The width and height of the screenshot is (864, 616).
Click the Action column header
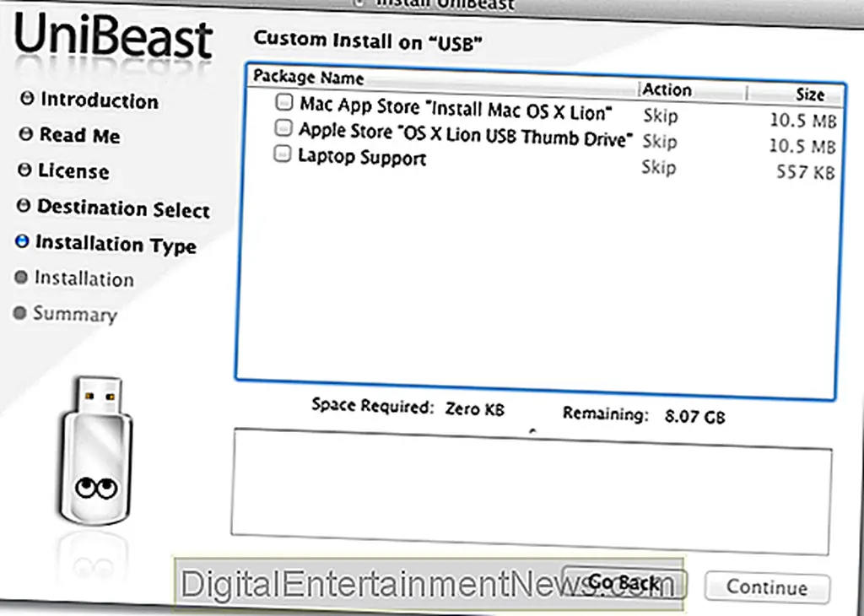[x=667, y=89]
